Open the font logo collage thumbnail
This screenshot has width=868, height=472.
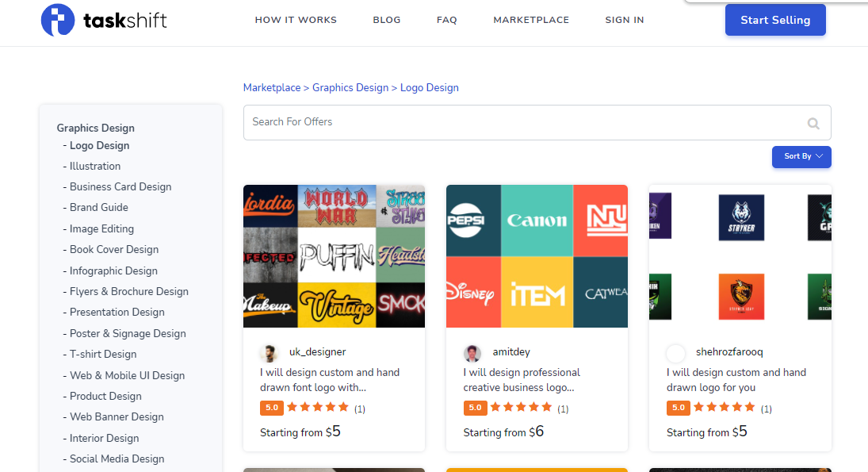pyautogui.click(x=334, y=256)
